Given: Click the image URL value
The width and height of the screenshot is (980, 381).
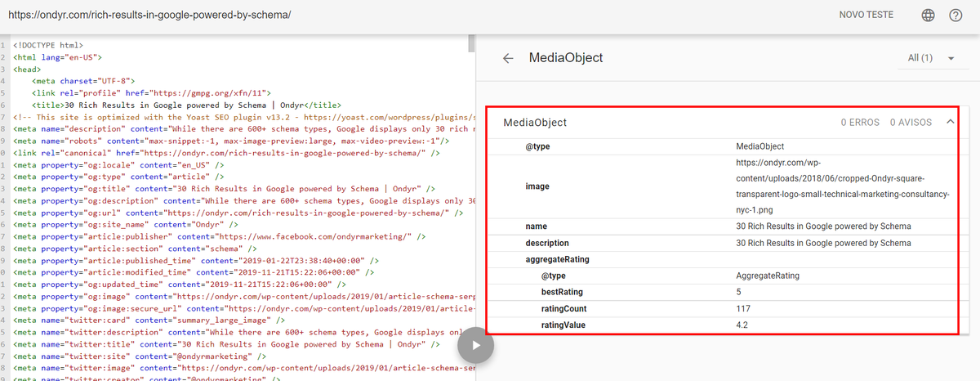Looking at the screenshot, I should click(842, 186).
